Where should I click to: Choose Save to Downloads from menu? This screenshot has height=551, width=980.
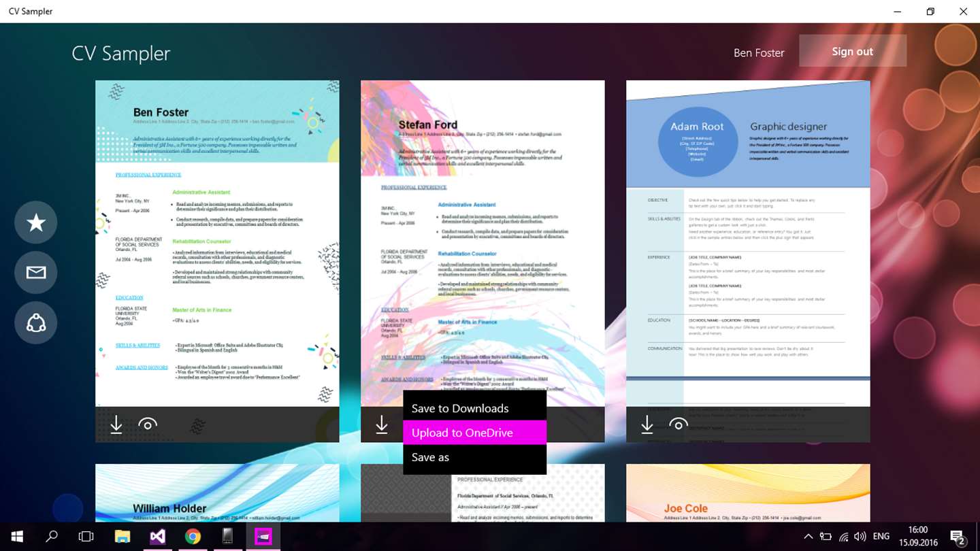click(x=475, y=408)
